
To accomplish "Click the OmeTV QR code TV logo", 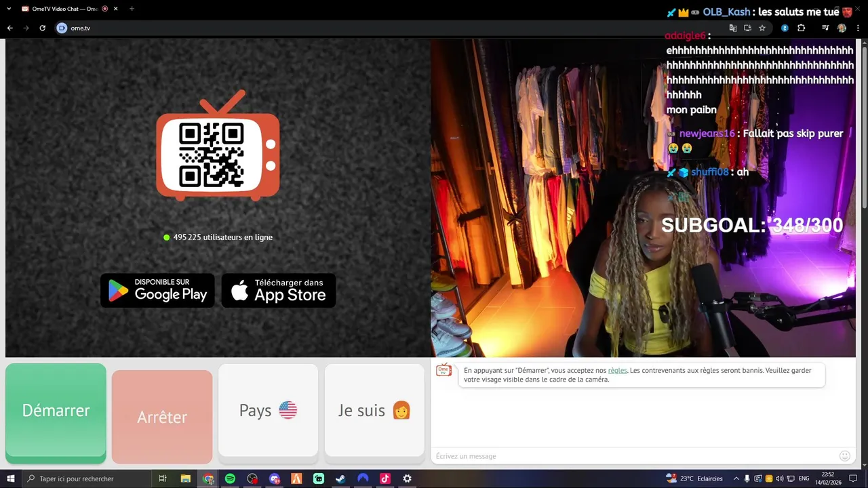I will pyautogui.click(x=218, y=146).
